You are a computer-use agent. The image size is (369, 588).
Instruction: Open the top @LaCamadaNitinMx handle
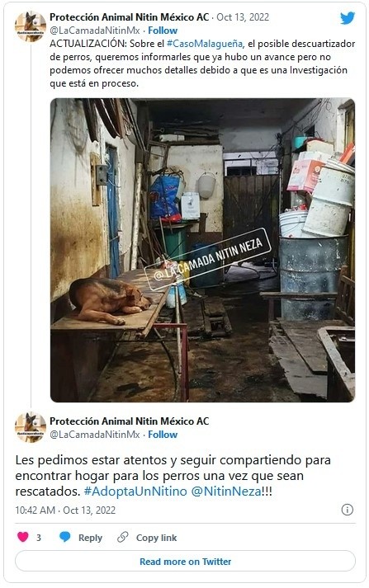[x=95, y=31]
